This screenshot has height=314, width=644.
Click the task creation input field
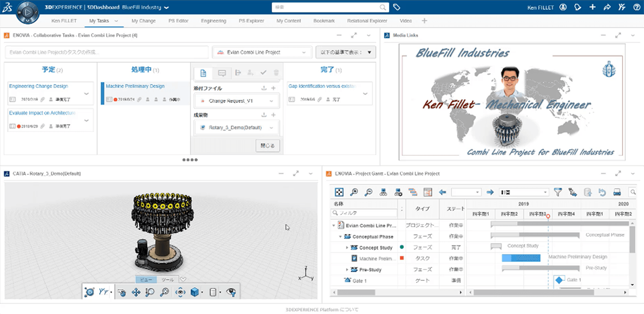coord(107,52)
